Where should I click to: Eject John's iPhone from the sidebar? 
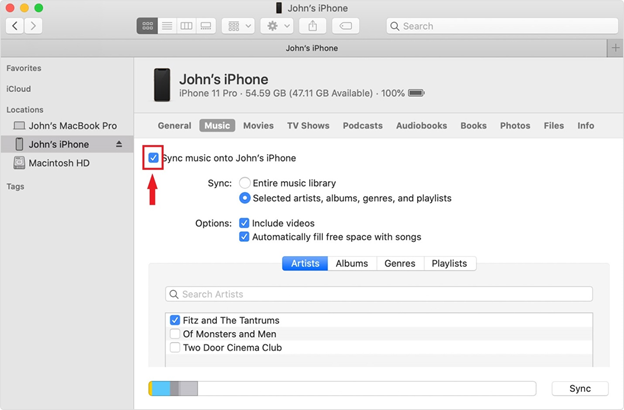[119, 144]
